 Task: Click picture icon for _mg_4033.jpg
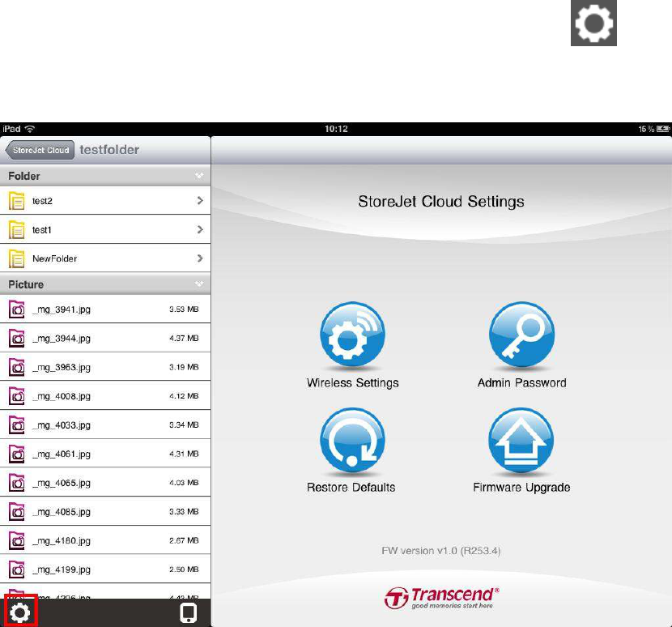pos(17,425)
